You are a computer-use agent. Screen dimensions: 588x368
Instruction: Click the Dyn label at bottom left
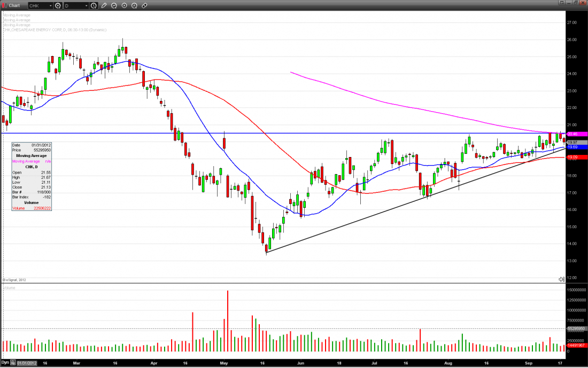point(5,363)
